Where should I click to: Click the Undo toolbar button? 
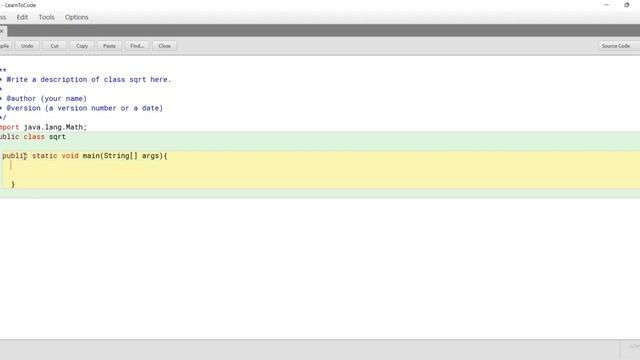point(27,46)
